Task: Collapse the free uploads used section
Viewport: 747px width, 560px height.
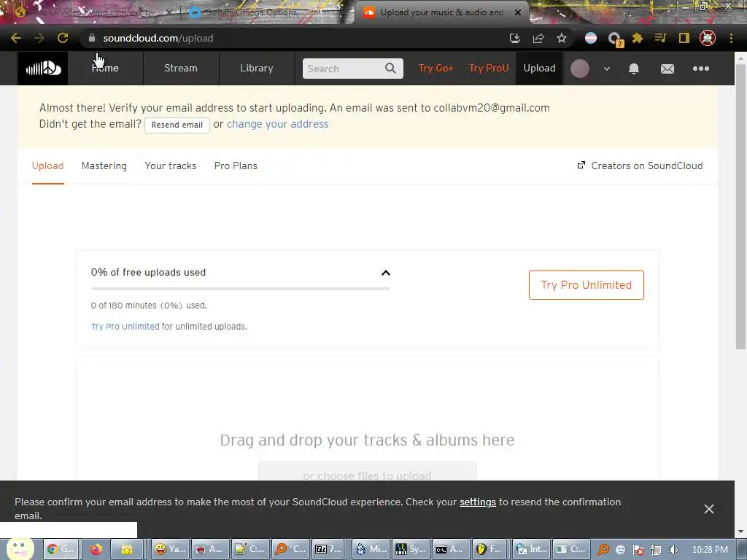Action: (386, 273)
